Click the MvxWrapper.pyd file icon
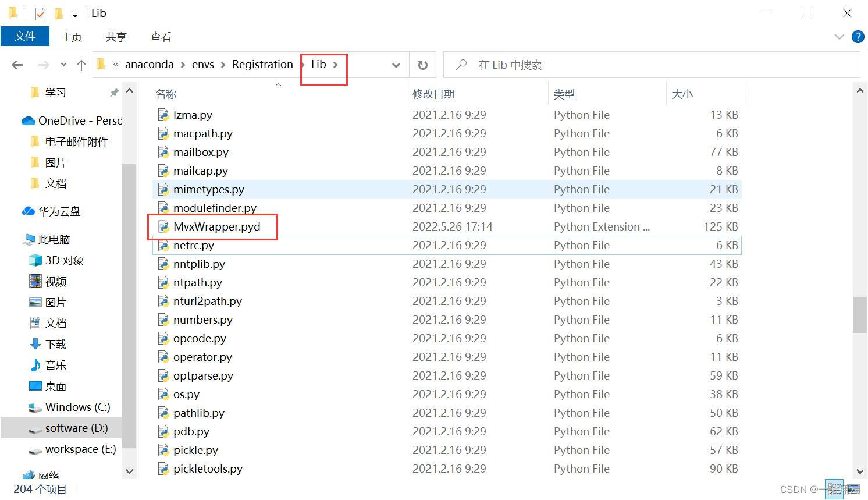The image size is (868, 500). [x=163, y=226]
